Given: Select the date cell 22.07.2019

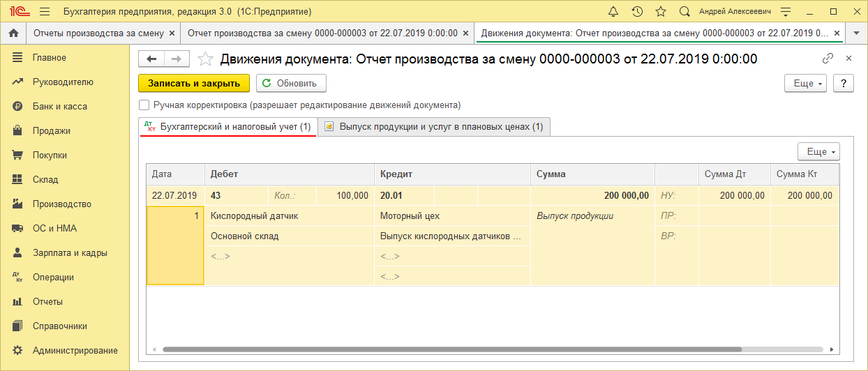Looking at the screenshot, I should [x=174, y=195].
